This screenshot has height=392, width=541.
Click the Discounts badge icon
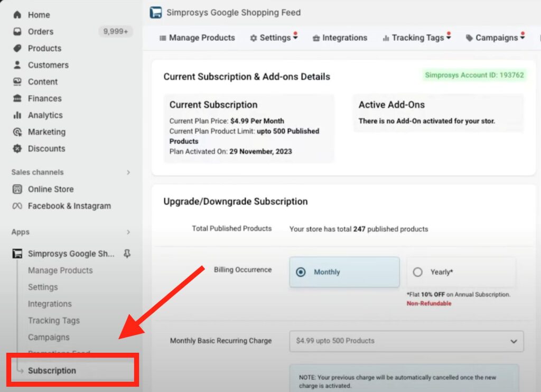[x=17, y=148]
